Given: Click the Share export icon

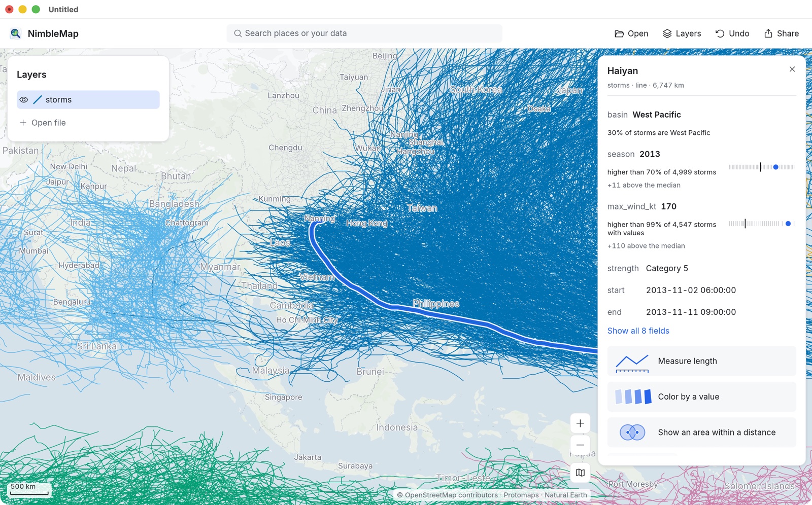Looking at the screenshot, I should click(x=768, y=33).
